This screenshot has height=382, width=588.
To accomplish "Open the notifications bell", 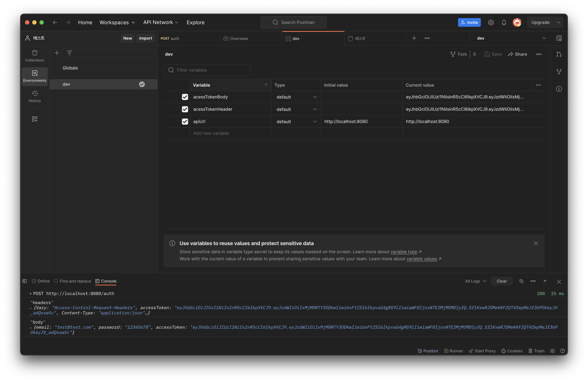I will click(504, 22).
